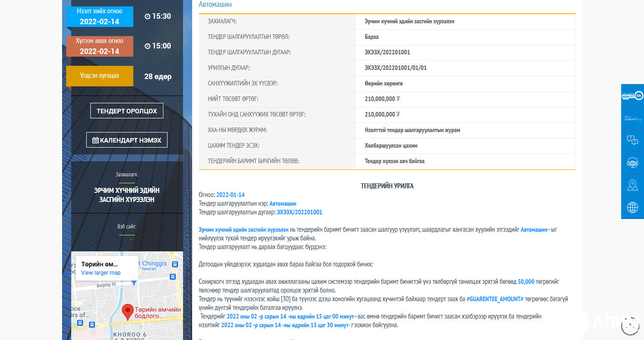644x340 pixels.
Task: Click the Автомашин section heading
Action: (215, 5)
